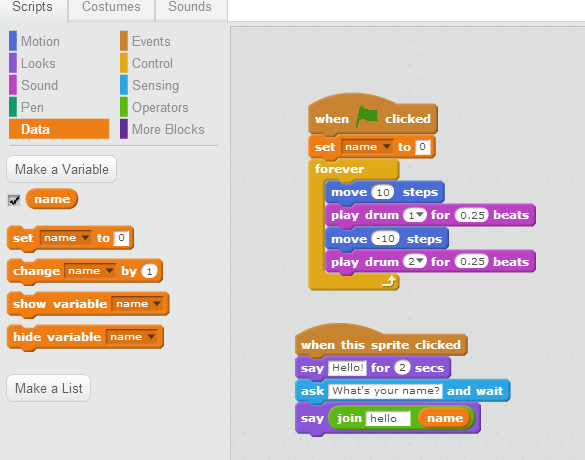Open the Sound block category
This screenshot has width=585, height=460.
39,85
